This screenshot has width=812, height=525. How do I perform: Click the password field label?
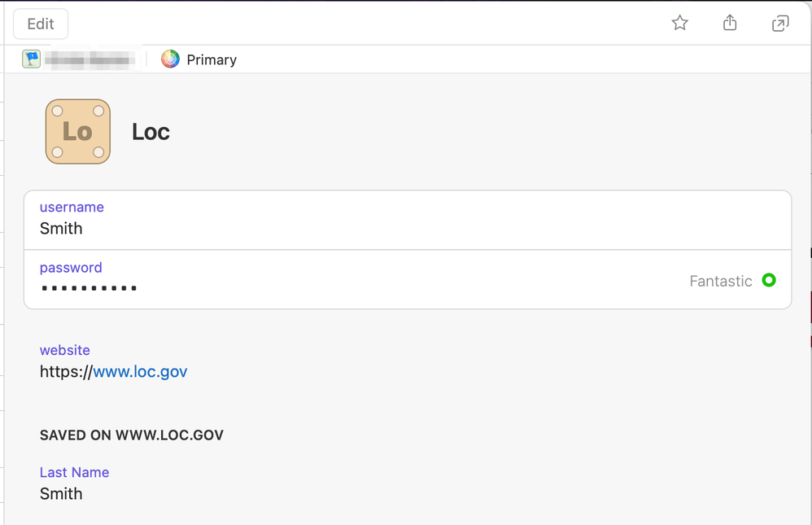(71, 268)
